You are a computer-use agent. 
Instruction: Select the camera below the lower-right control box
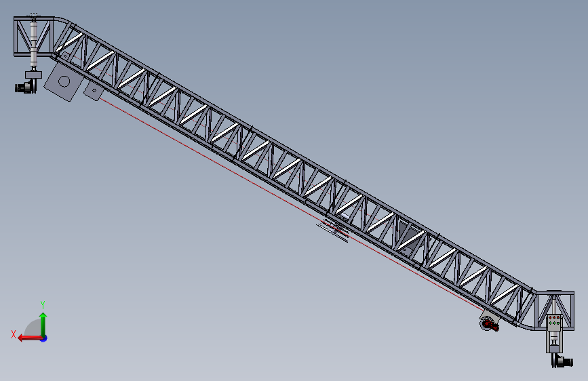coord(562,361)
